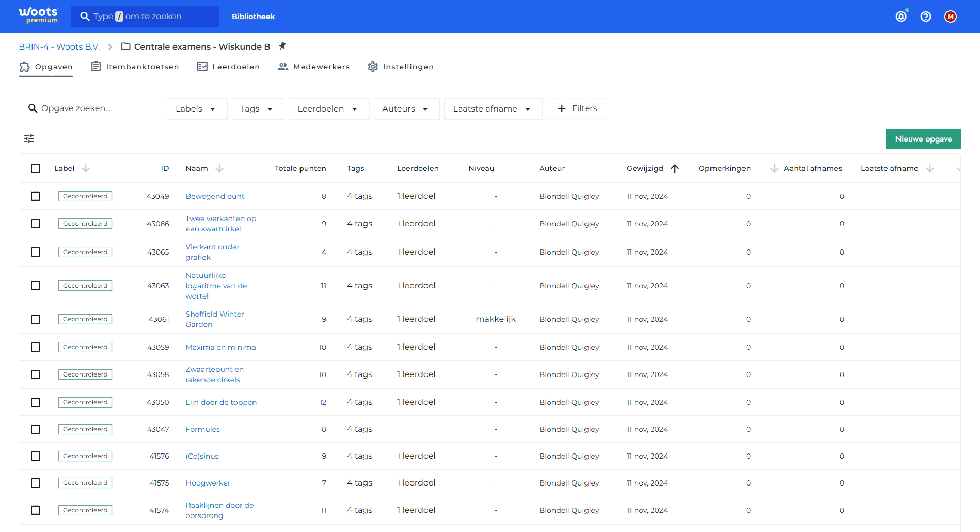Focus the Opgave zoeken search field
980x532 pixels.
click(93, 108)
